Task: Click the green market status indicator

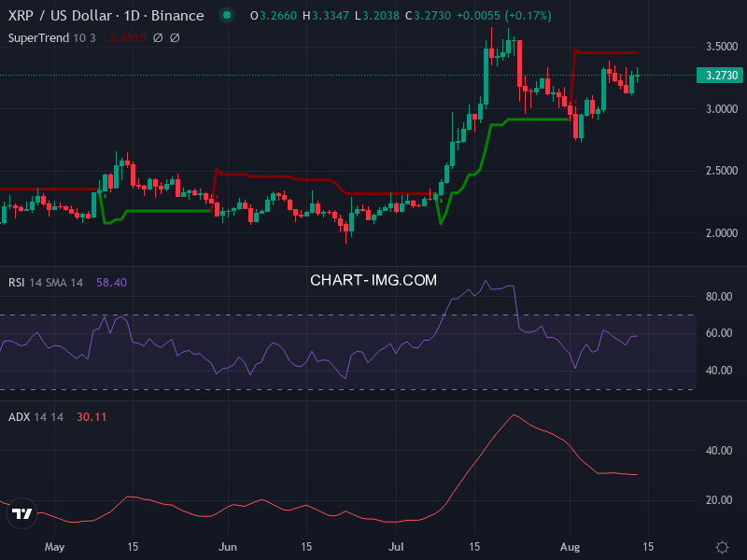Action: [227, 15]
